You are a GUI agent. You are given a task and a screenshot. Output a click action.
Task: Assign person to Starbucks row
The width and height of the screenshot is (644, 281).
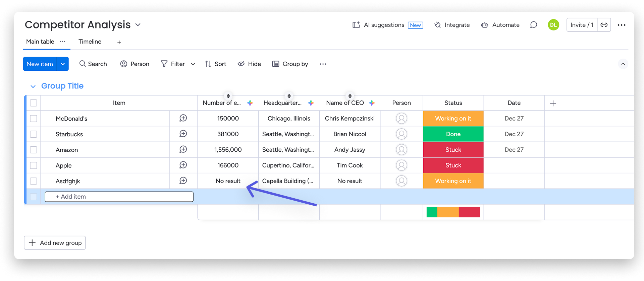pyautogui.click(x=401, y=134)
